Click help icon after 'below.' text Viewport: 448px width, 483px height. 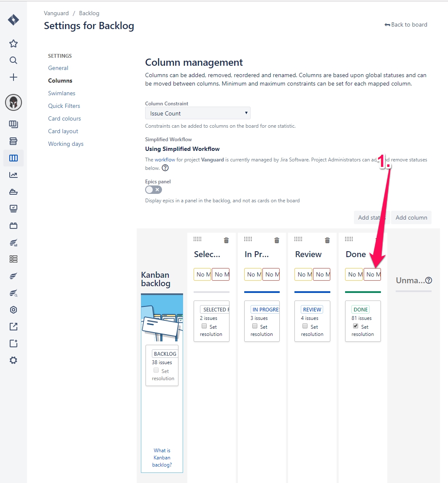165,168
